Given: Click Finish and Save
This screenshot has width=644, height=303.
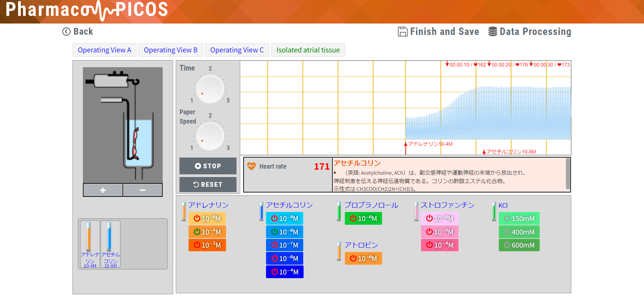Looking at the screenshot, I should coord(438,32).
